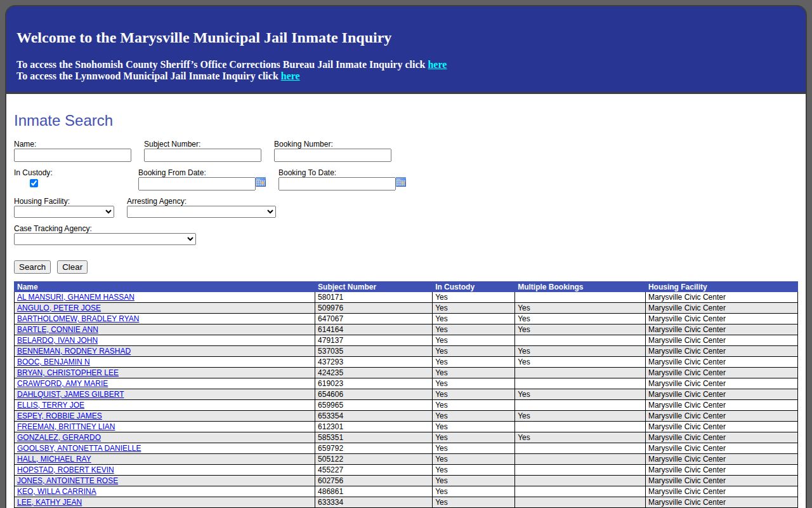Open Lynnwood Municipal Jail Inquiry 'here' link

tap(290, 76)
